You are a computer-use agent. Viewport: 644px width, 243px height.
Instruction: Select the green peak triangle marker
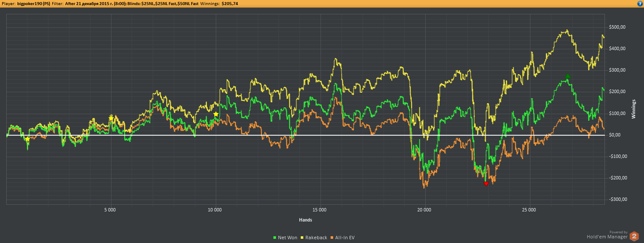(x=567, y=76)
